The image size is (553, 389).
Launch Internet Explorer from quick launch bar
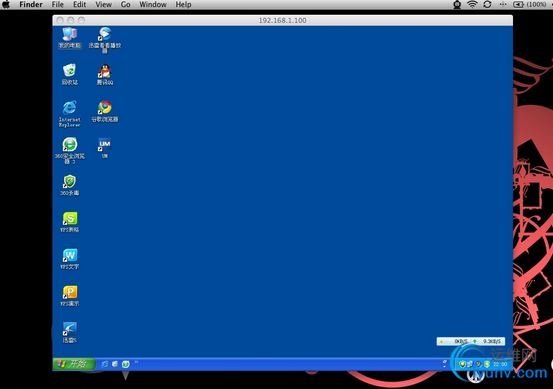[x=105, y=364]
